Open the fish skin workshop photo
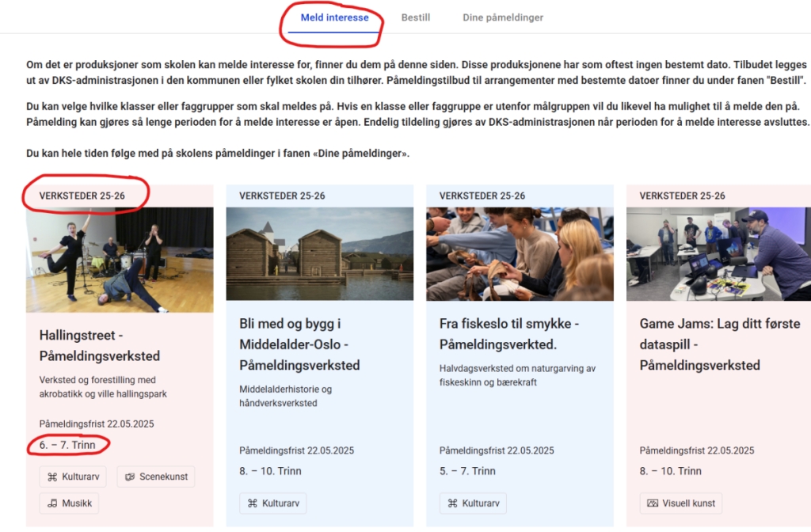 pyautogui.click(x=520, y=254)
